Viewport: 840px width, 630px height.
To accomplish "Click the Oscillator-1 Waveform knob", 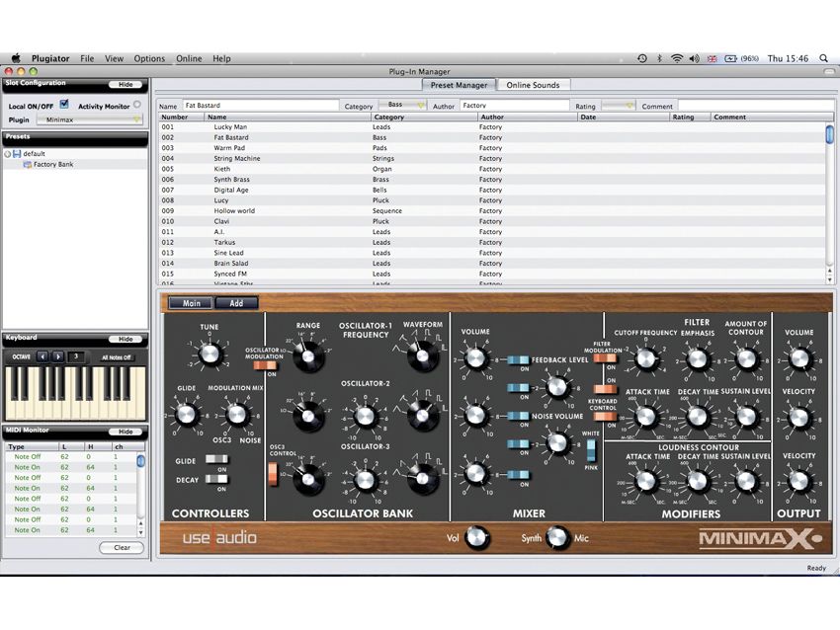I will coord(422,355).
